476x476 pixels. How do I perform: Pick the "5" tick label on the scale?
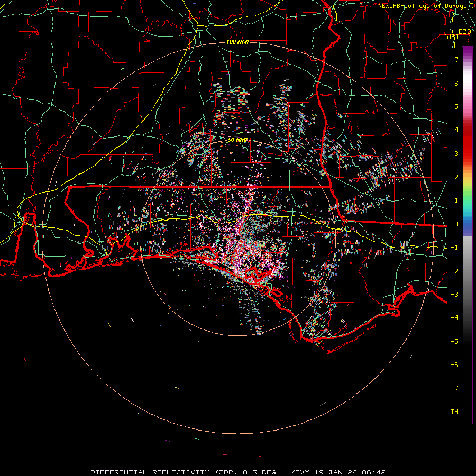[x=456, y=106]
